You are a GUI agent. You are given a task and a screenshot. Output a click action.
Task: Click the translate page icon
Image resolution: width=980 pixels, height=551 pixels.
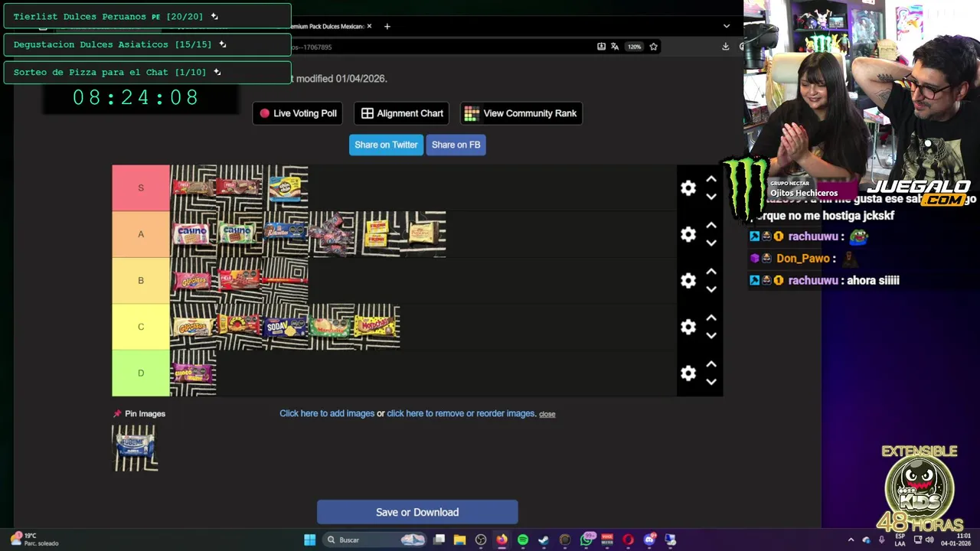614,47
